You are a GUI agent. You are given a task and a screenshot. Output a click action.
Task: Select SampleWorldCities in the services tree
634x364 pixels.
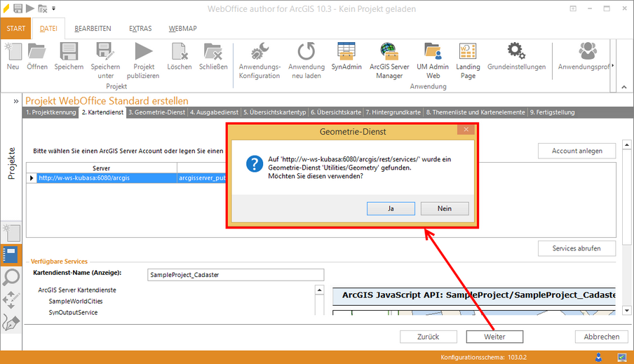coord(75,301)
